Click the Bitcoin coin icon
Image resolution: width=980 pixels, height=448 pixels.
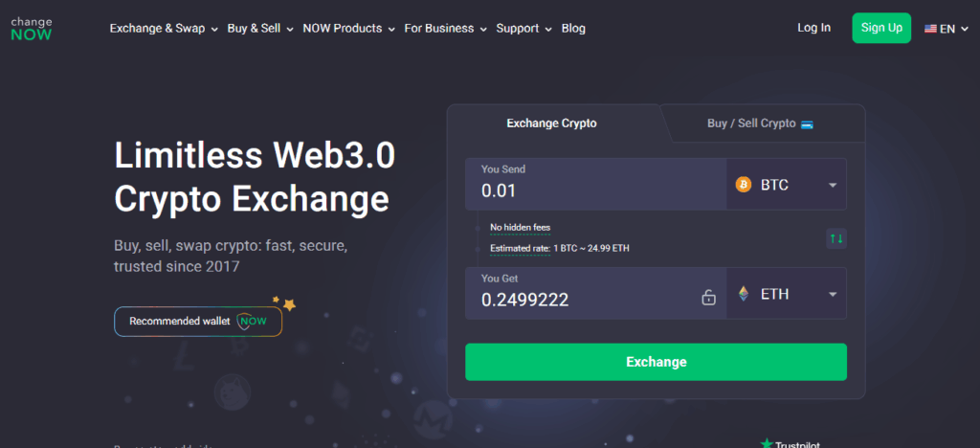(x=743, y=185)
